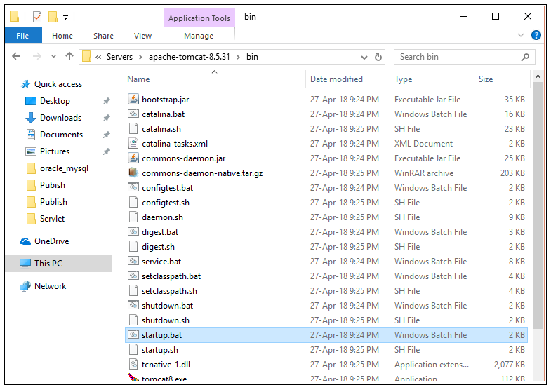Click the startup.bat file icon

click(133, 335)
